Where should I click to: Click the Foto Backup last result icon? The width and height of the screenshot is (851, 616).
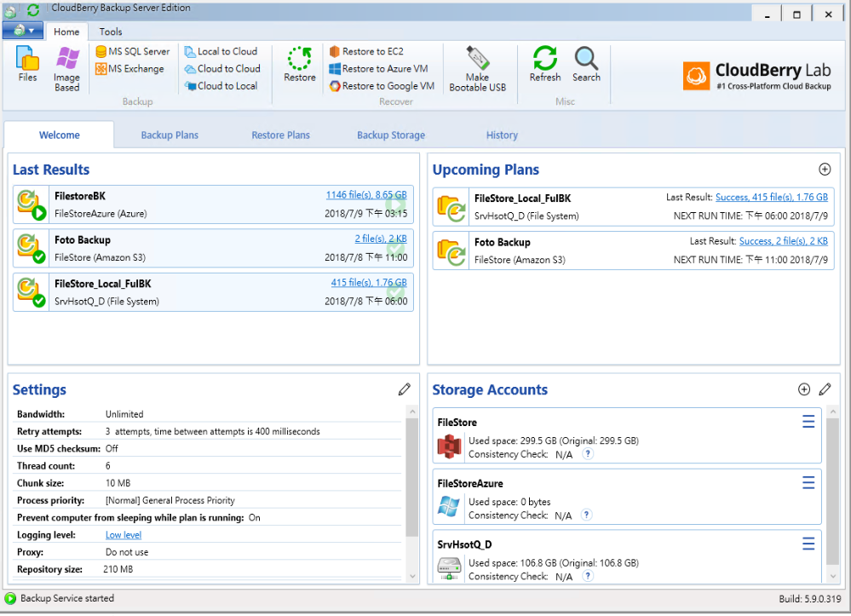pos(31,249)
